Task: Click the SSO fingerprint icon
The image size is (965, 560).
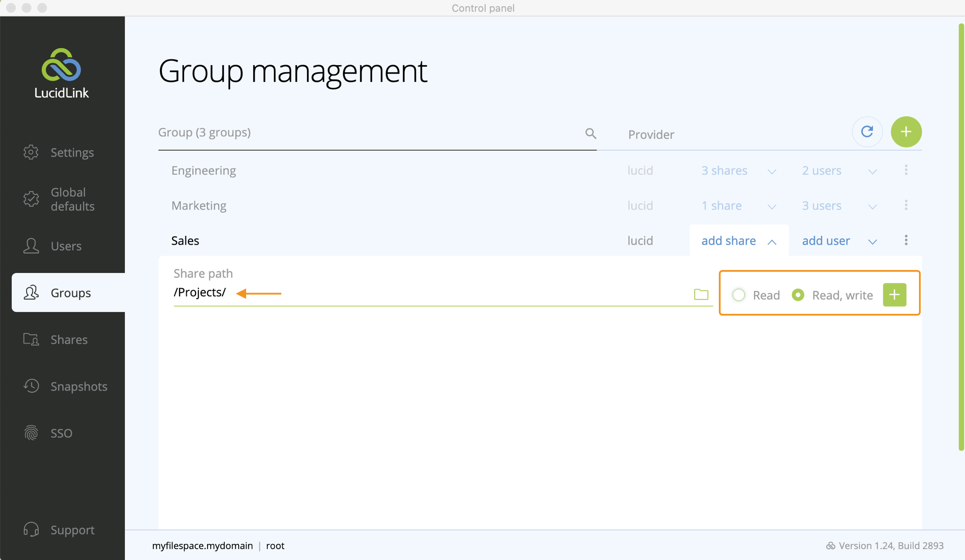Action: 31,433
